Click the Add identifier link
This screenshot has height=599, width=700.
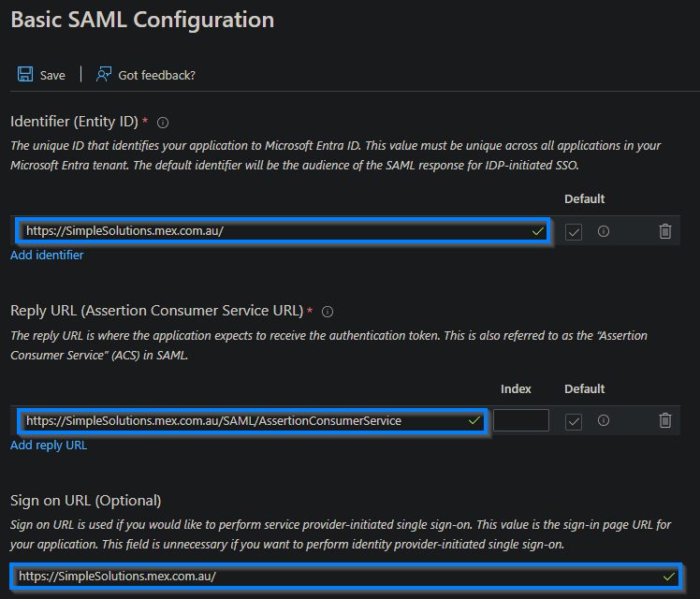click(x=47, y=256)
